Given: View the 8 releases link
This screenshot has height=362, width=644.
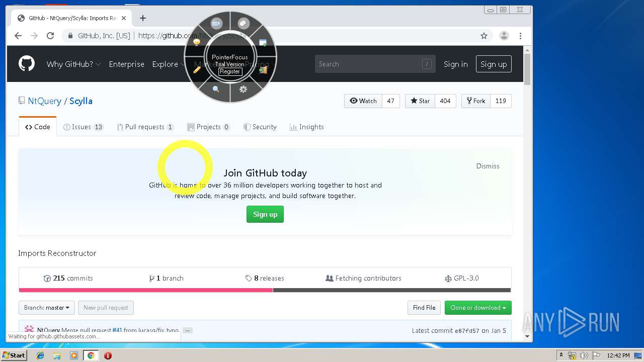Looking at the screenshot, I should coord(265,278).
